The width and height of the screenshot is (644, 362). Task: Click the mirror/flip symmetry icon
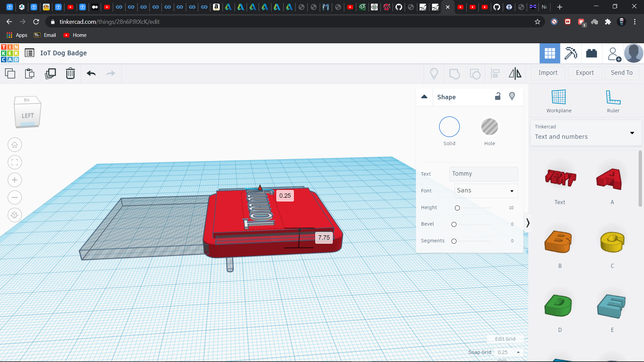pyautogui.click(x=515, y=73)
